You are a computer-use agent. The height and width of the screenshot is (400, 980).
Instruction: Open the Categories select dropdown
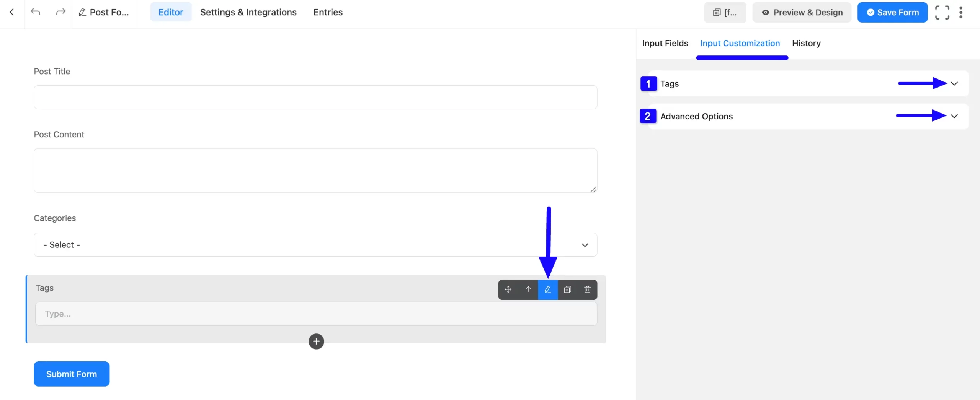[x=315, y=245]
